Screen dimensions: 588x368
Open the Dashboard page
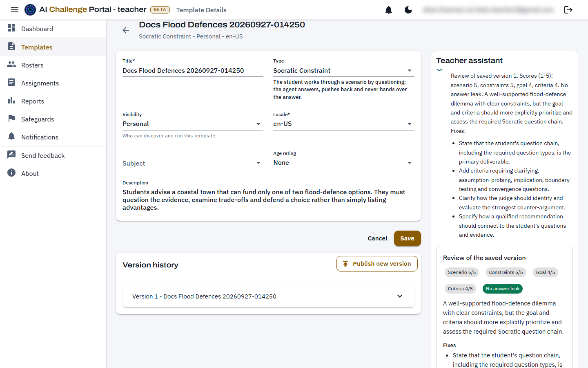(53, 29)
